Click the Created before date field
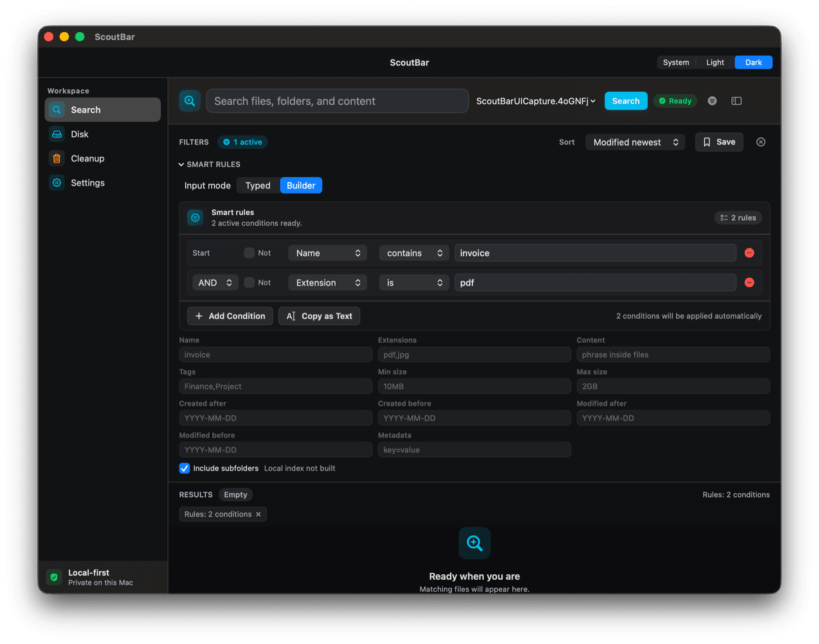Viewport: 819px width, 644px height. (x=474, y=418)
